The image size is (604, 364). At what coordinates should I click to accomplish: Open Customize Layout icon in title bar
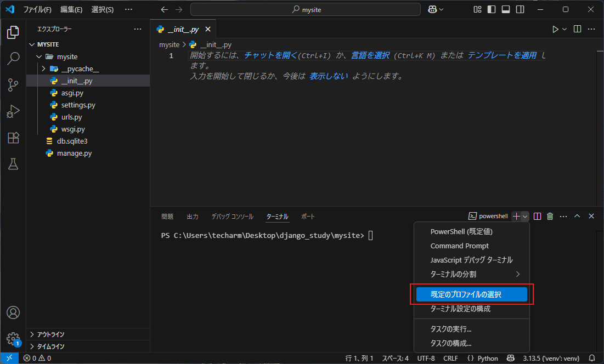click(x=477, y=10)
